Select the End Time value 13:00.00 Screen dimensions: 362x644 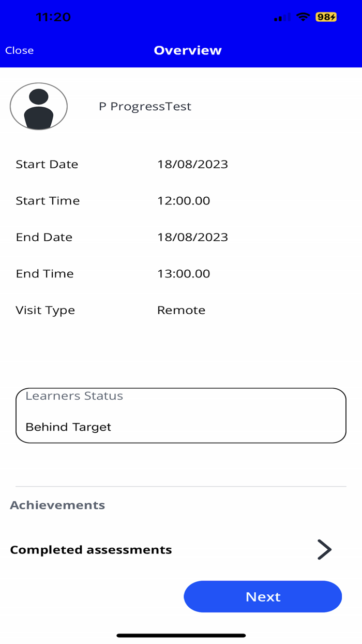pos(184,274)
